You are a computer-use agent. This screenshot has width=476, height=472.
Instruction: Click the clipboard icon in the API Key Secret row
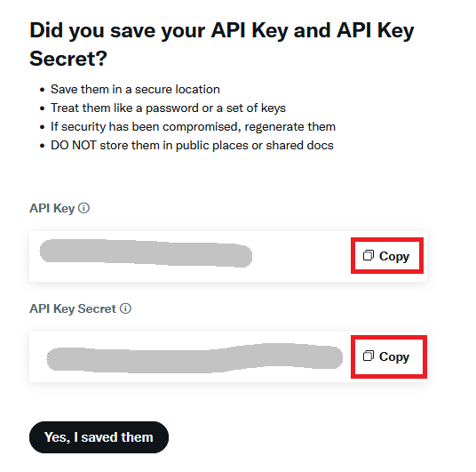(x=369, y=356)
